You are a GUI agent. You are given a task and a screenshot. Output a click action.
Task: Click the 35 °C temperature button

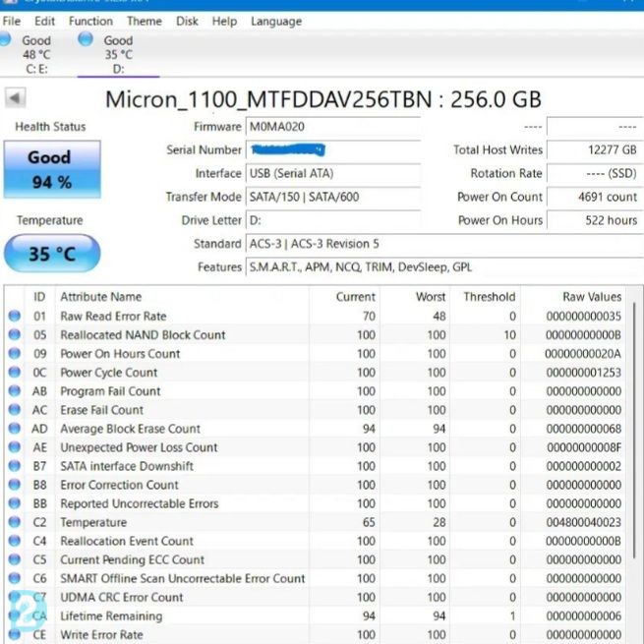52,254
